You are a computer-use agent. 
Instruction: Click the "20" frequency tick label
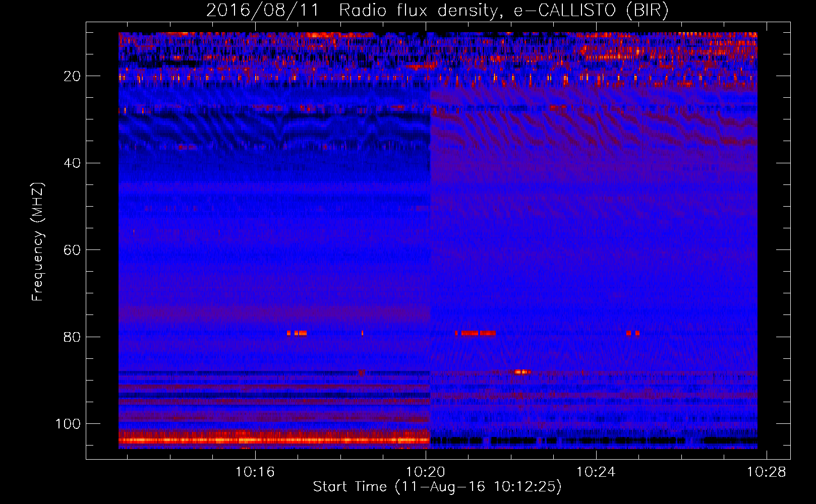click(73, 76)
